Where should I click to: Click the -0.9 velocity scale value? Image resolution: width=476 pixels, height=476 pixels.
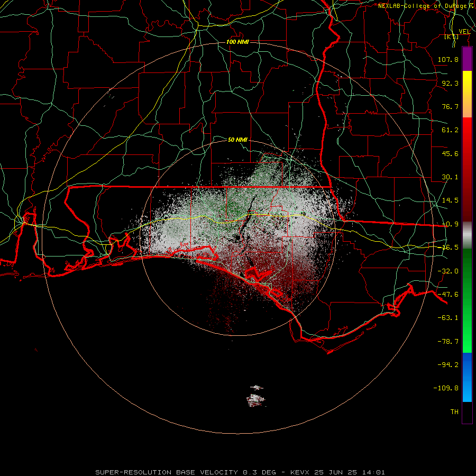[450, 224]
